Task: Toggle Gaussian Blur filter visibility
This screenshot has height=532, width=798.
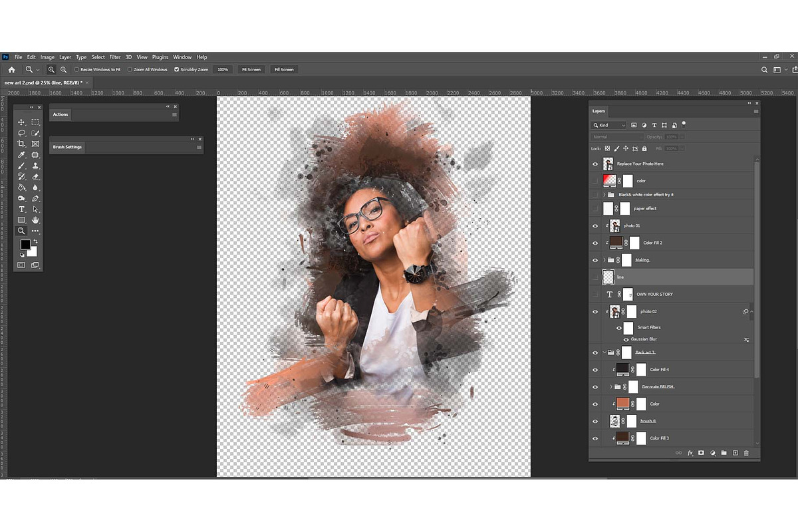Action: 626,339
